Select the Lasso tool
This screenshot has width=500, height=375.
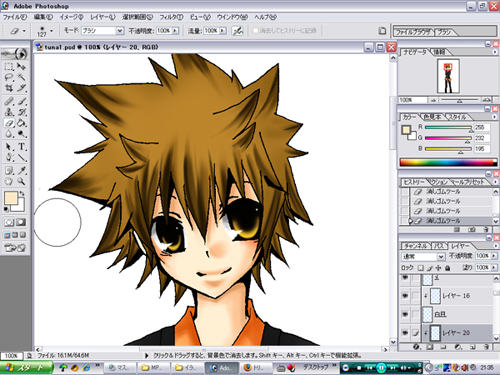(9, 78)
